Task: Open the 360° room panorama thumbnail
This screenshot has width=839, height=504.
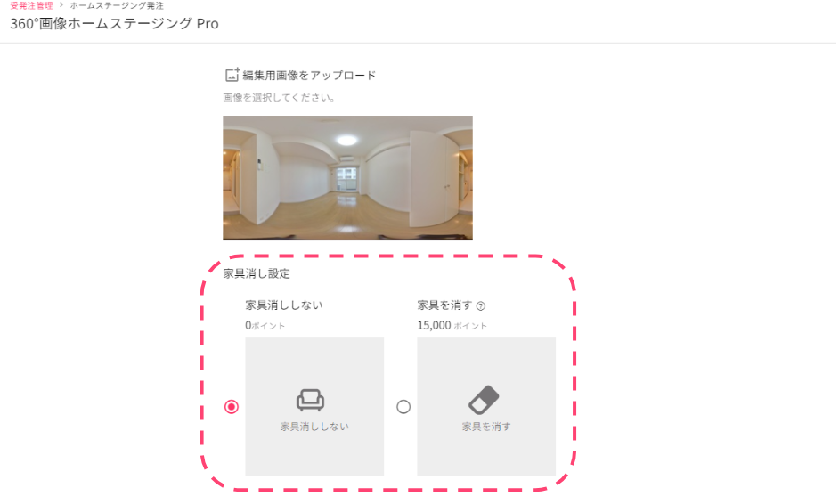Action: [347, 178]
